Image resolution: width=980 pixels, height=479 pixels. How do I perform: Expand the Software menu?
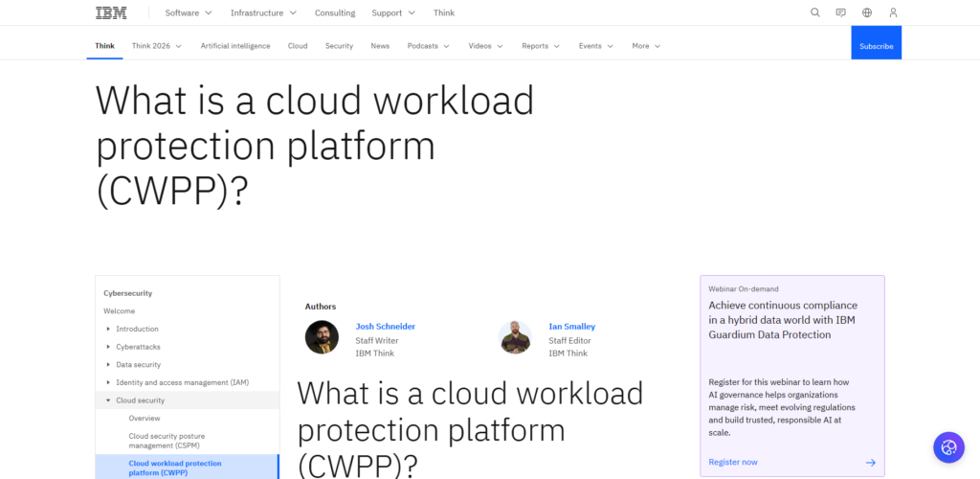tap(189, 12)
